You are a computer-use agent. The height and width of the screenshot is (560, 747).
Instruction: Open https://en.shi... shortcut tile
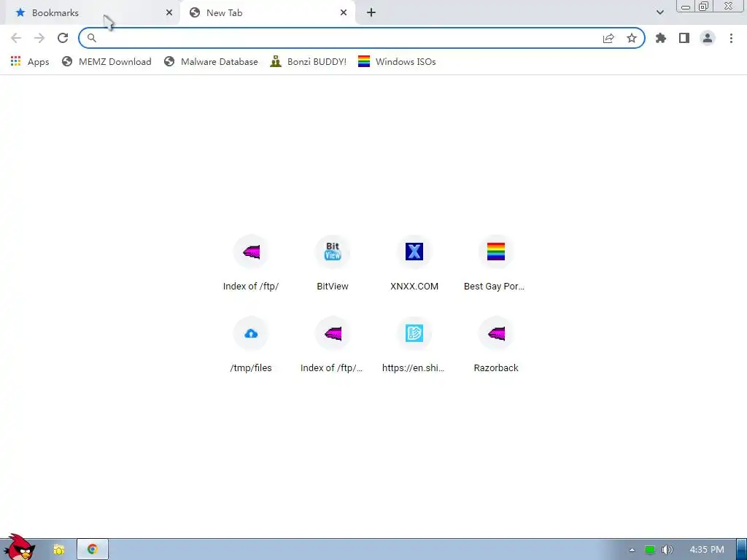[x=414, y=345]
